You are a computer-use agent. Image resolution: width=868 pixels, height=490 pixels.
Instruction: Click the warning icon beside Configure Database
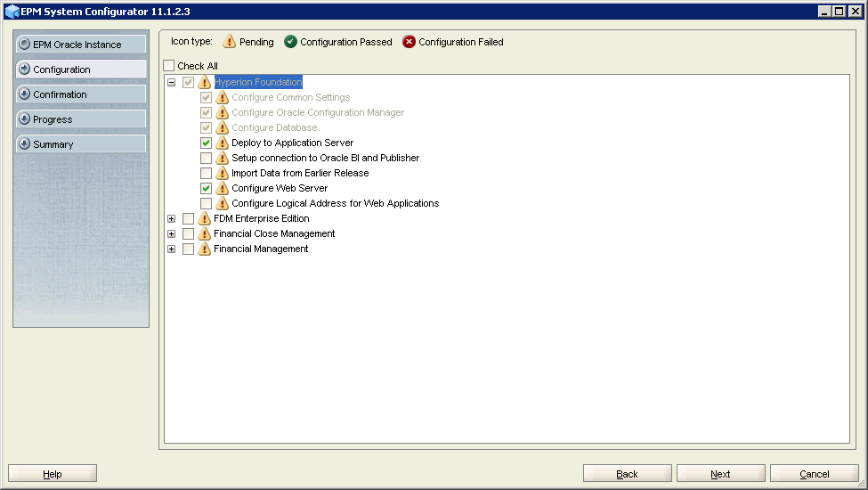pyautogui.click(x=222, y=127)
